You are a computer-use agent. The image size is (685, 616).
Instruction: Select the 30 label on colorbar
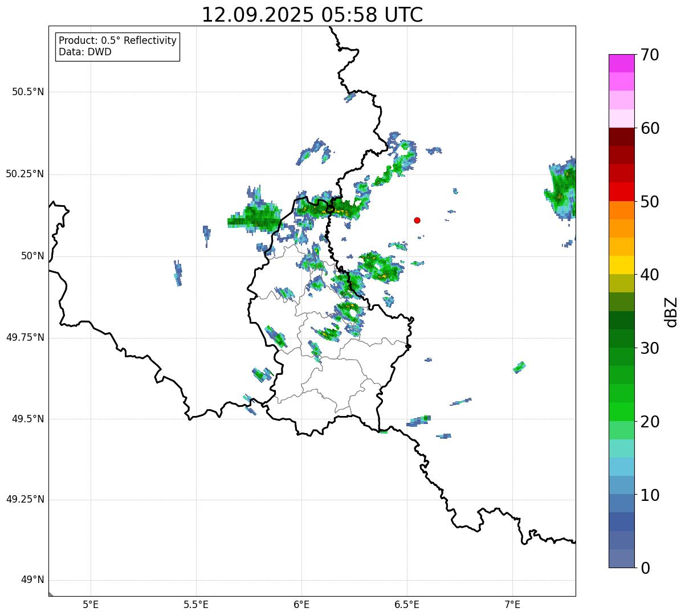click(x=650, y=348)
